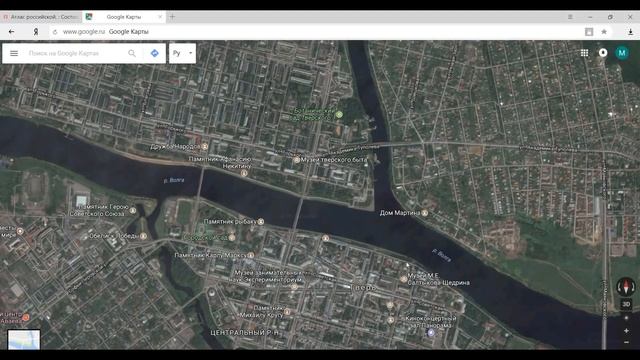Open 'Памятник Афанасию Никитину' marker

pos(244,173)
